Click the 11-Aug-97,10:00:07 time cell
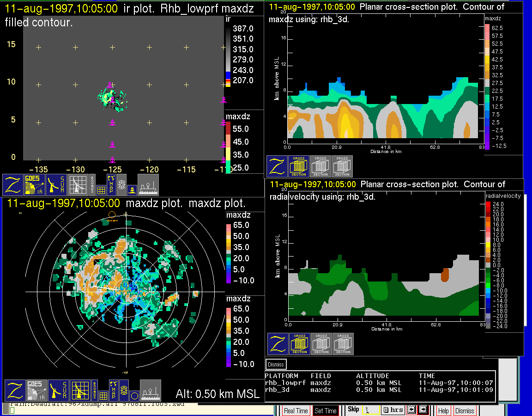This screenshot has height=416, width=532. (x=456, y=383)
